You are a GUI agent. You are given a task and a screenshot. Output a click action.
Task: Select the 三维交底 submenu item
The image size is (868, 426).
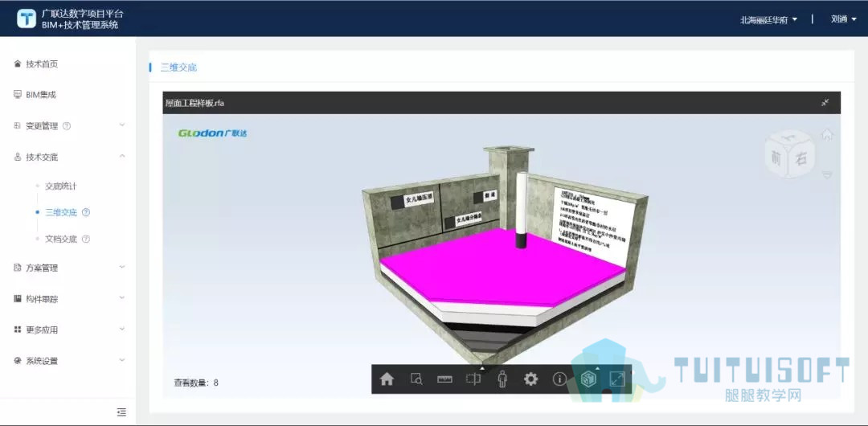coord(61,212)
